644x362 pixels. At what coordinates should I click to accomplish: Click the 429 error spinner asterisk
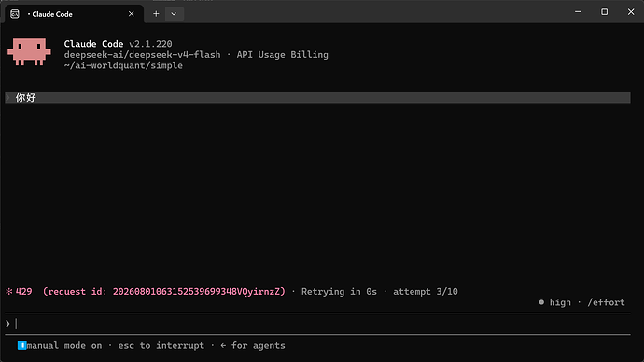pyautogui.click(x=9, y=291)
